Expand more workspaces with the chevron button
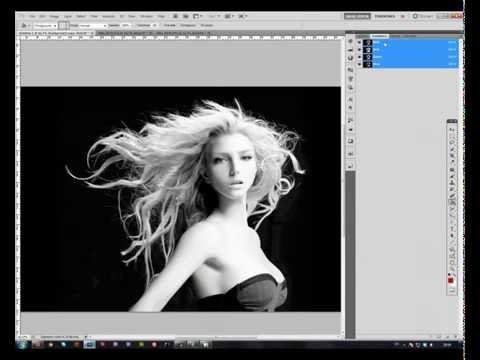Viewport: 480px width, 360px height. [x=403, y=16]
